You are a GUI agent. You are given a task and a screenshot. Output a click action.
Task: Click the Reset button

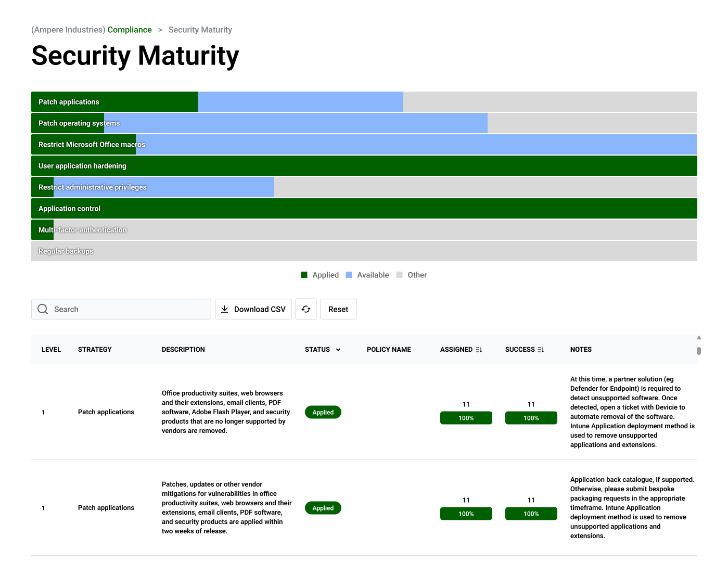(x=338, y=309)
